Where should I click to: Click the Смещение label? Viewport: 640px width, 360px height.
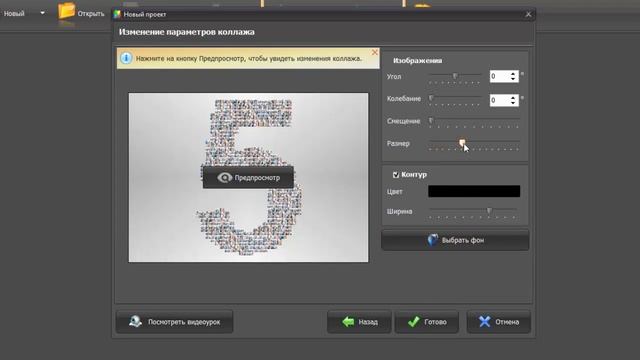(404, 121)
